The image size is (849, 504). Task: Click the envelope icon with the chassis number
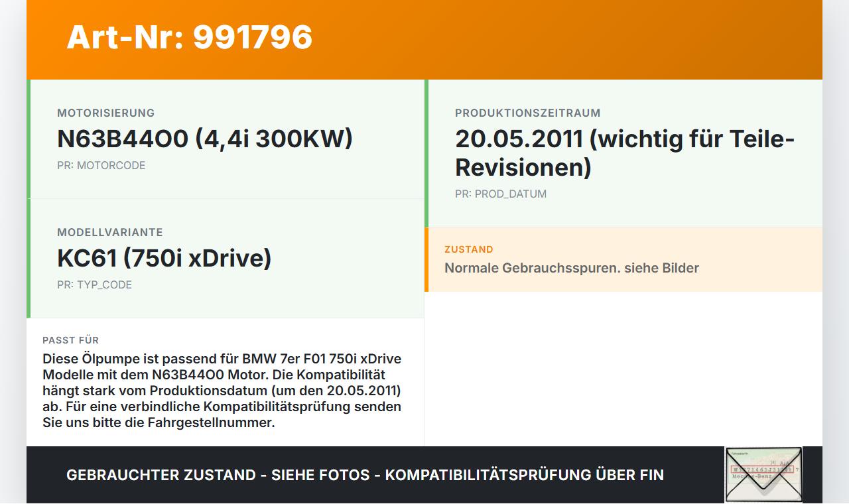point(763,475)
